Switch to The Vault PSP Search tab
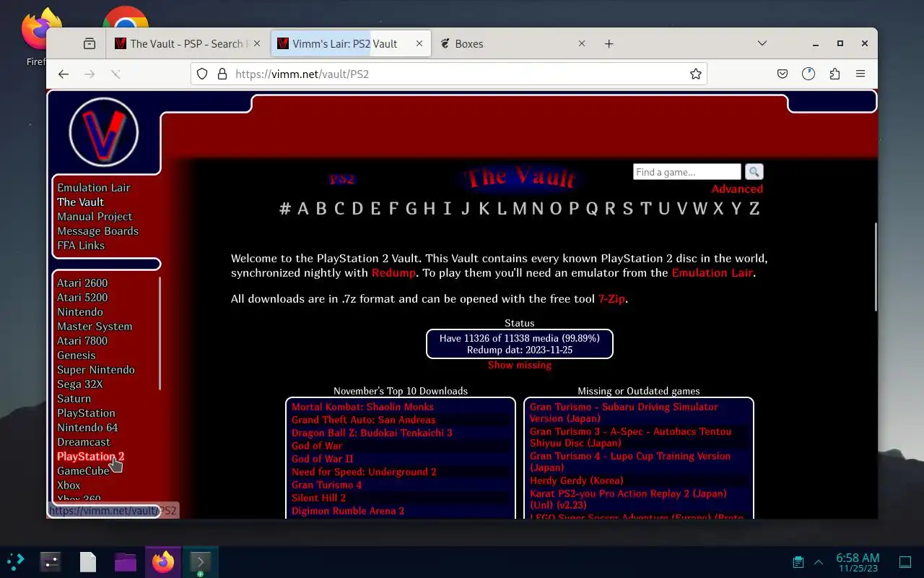The image size is (924, 578). pos(186,44)
